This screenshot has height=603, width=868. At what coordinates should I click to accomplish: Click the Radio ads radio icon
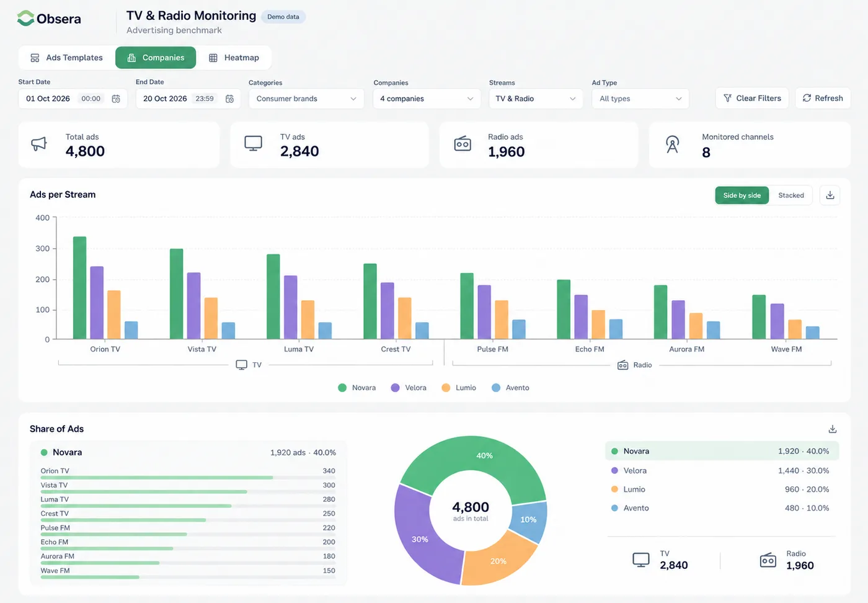coord(463,144)
